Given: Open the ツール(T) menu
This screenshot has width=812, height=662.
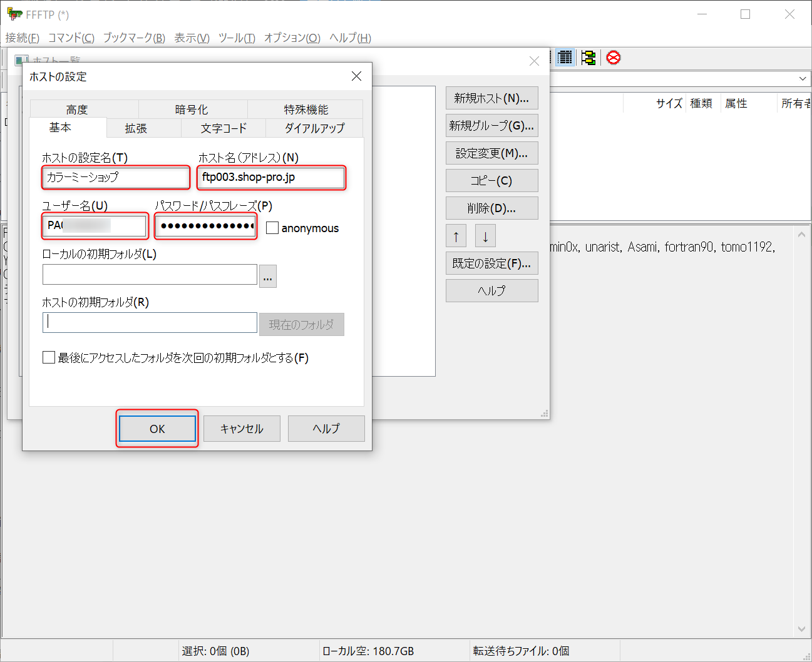Looking at the screenshot, I should (237, 38).
